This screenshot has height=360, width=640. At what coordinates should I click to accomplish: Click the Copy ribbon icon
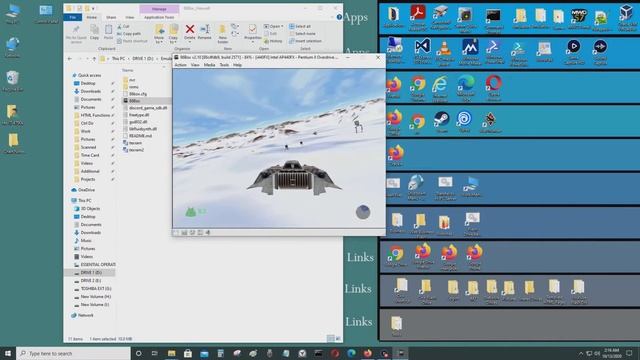94,32
